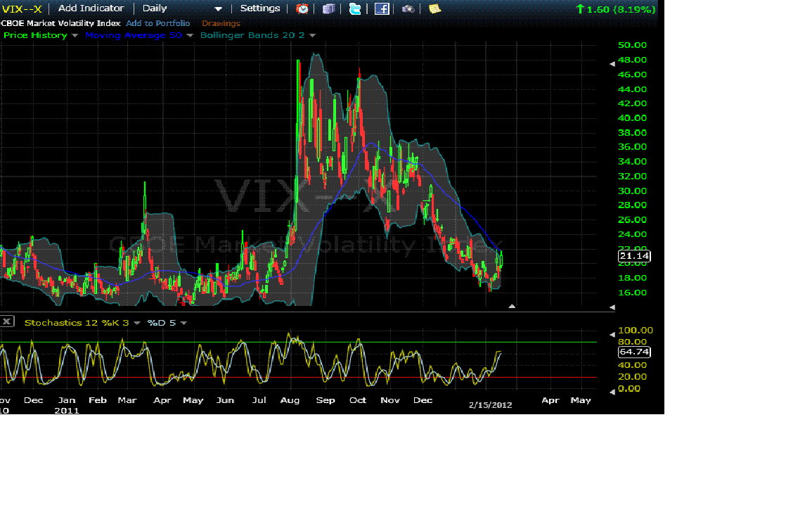Viewport: 812px width, 505px height.
Task: Click the Aug month label on axis
Action: tap(290, 400)
